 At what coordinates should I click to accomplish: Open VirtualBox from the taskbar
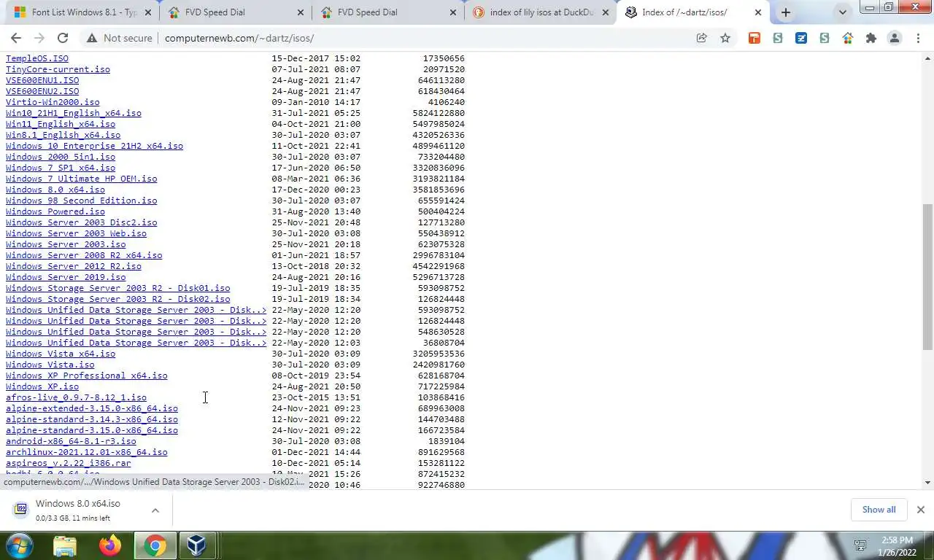pyautogui.click(x=196, y=546)
